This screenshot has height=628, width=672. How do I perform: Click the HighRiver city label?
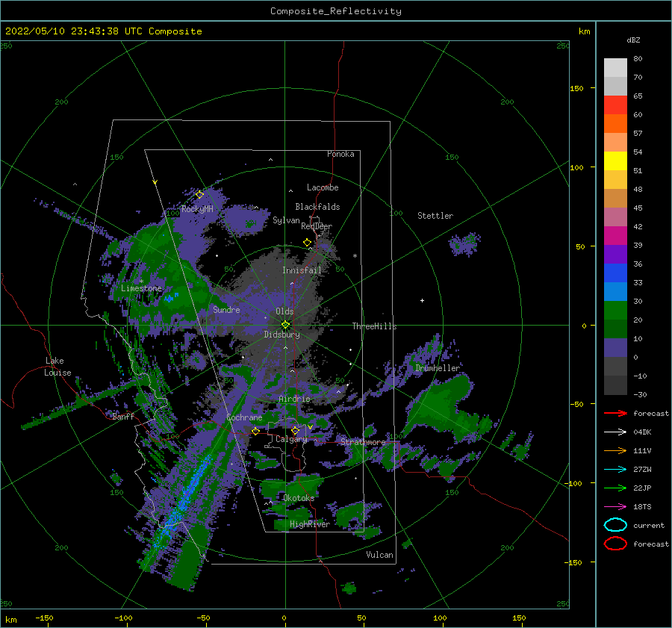point(310,524)
